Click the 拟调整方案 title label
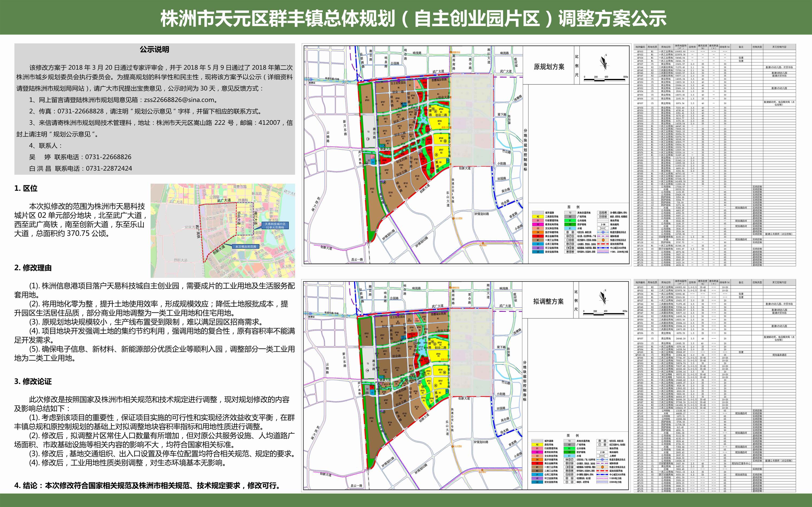812x507 pixels. coord(548,301)
